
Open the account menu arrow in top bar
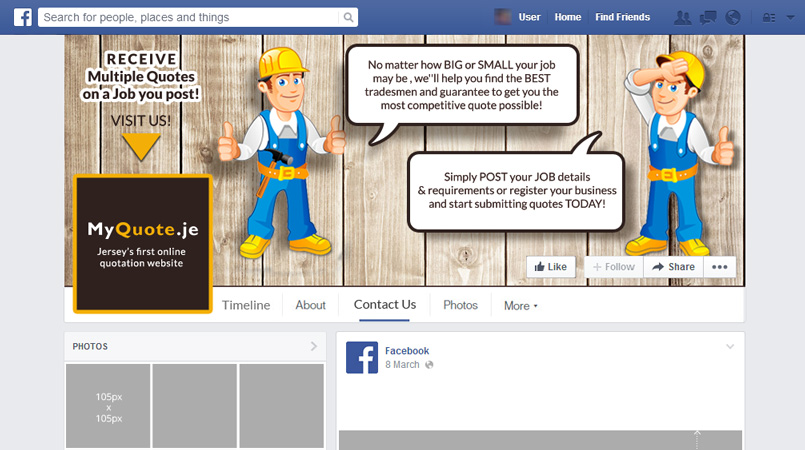790,17
